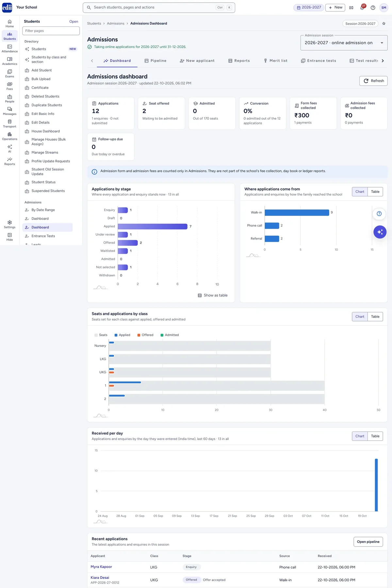Image resolution: width=392 pixels, height=588 pixels.
Task: Open the Attendance module icon
Action: pos(9,49)
